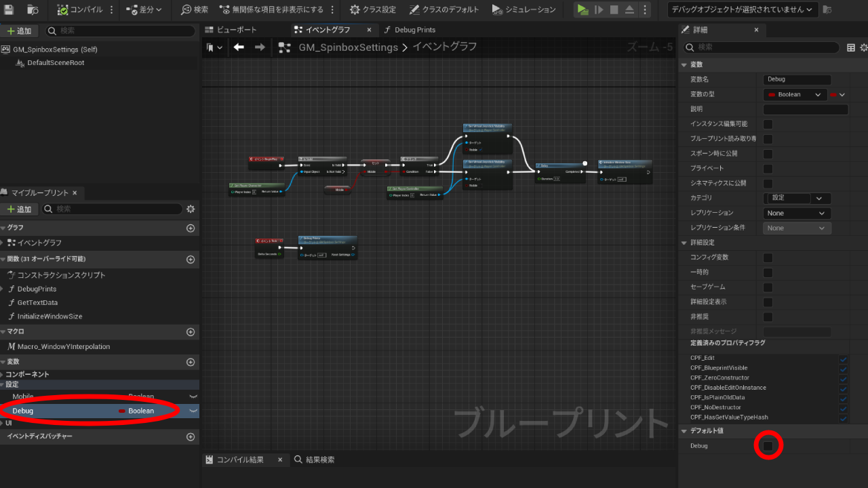Navigate forward with the right arrow
The width and height of the screenshot is (868, 488).
260,47
